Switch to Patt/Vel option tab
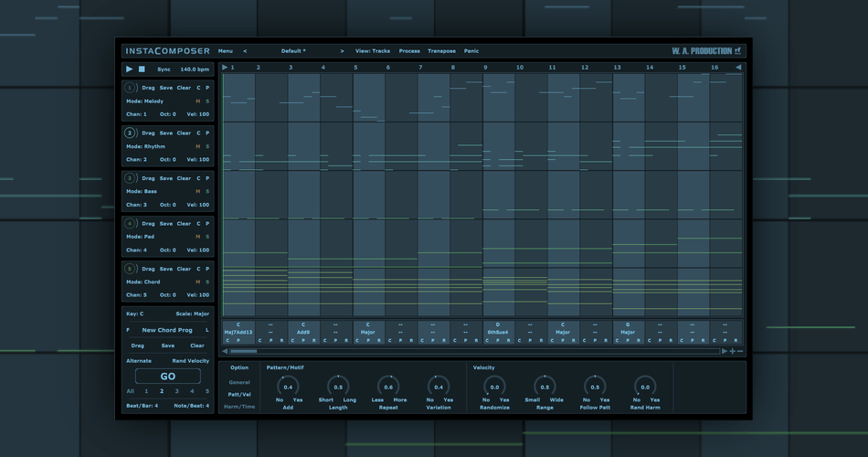Image resolution: width=868 pixels, height=457 pixels. click(239, 395)
